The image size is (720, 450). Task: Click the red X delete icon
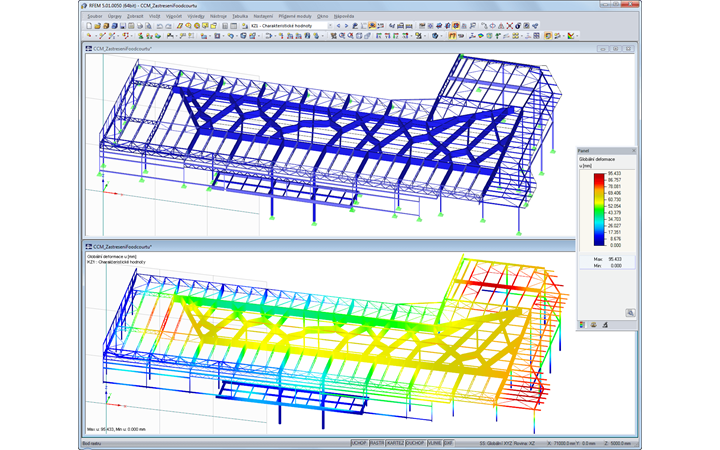click(509, 26)
